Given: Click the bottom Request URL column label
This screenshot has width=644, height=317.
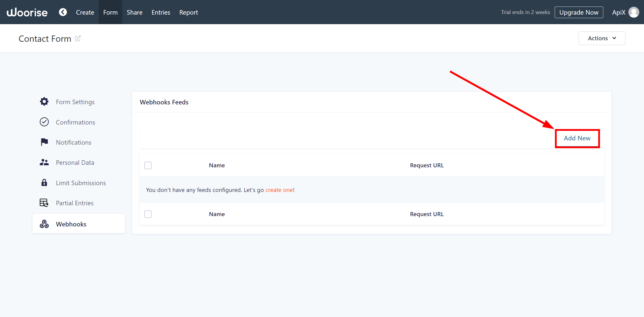Looking at the screenshot, I should tap(427, 214).
